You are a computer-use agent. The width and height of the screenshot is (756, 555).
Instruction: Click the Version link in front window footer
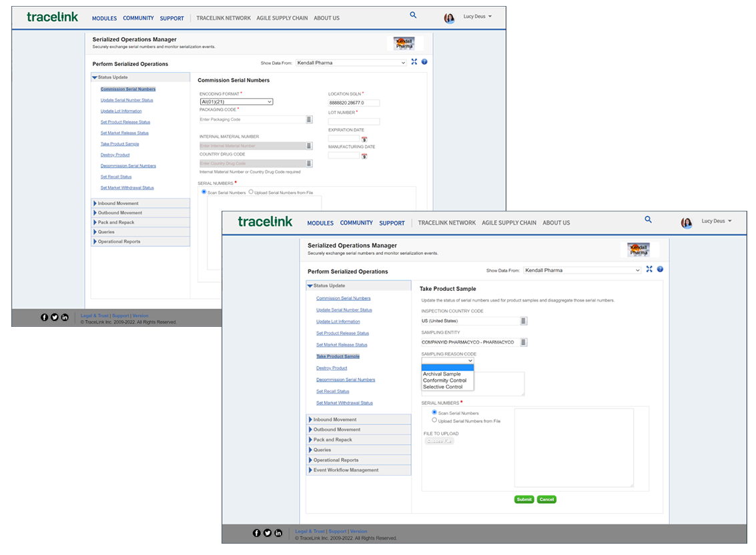tap(358, 532)
